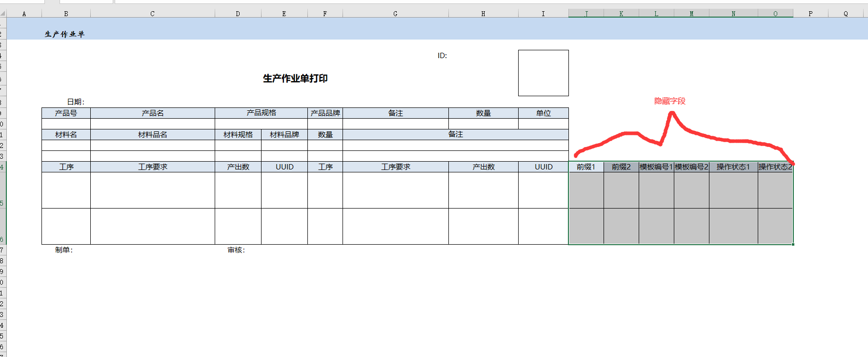The width and height of the screenshot is (868, 357).
Task: Select the 产品规格 header cell
Action: click(x=261, y=113)
